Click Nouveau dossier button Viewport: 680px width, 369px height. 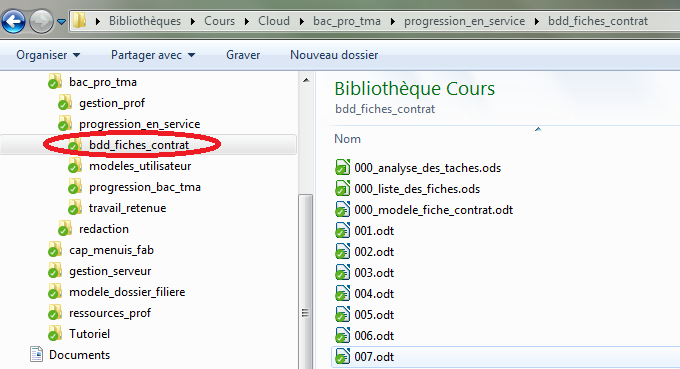pos(334,55)
